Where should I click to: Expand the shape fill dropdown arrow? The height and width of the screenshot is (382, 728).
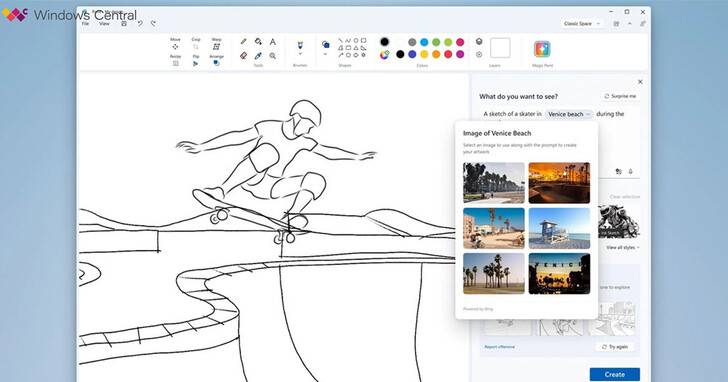coord(325,54)
